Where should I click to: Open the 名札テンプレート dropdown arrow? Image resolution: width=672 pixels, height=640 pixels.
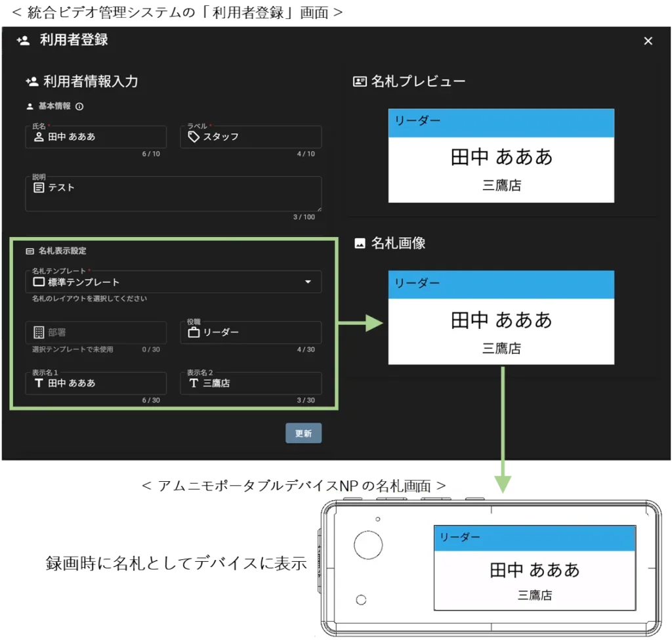[x=308, y=282]
